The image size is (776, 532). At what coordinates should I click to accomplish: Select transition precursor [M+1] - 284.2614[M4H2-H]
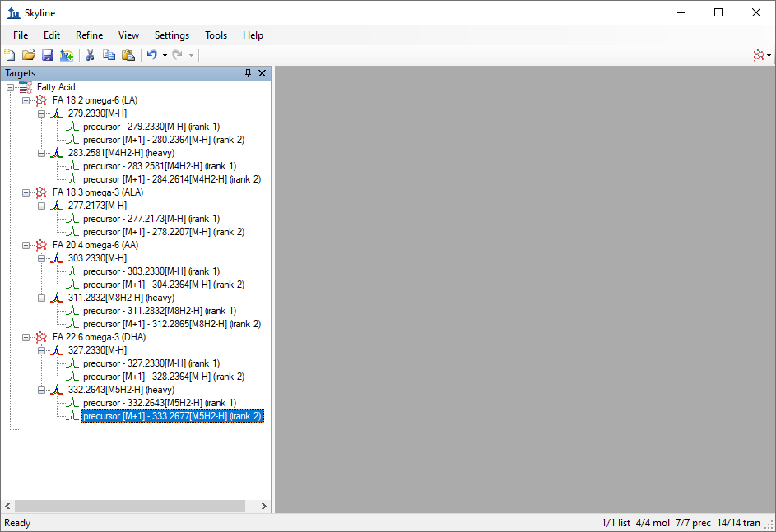click(x=172, y=179)
